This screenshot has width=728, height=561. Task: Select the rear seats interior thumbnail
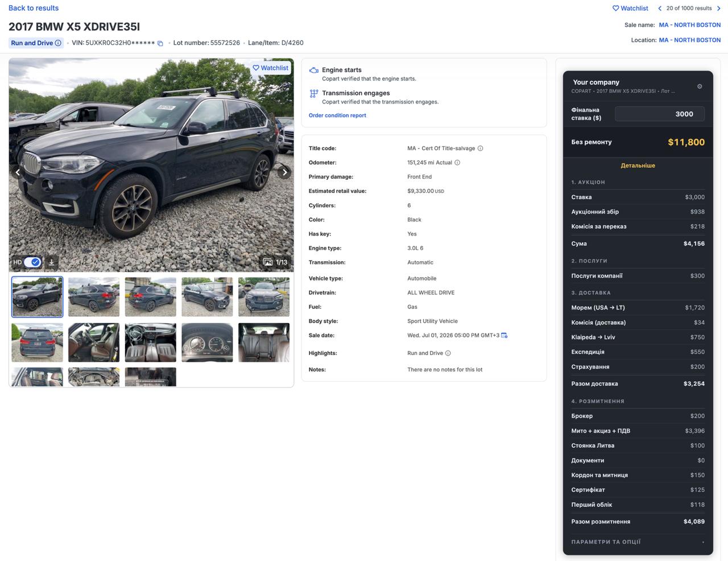tap(264, 343)
